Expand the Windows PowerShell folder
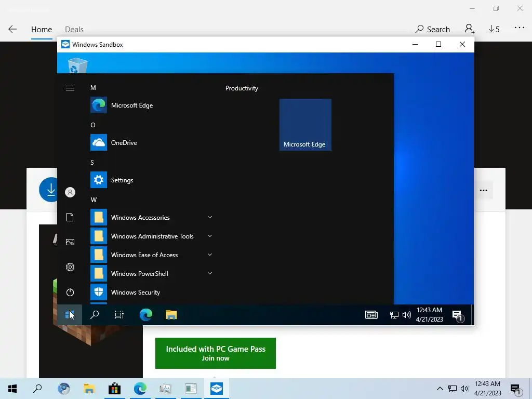 coord(151,273)
